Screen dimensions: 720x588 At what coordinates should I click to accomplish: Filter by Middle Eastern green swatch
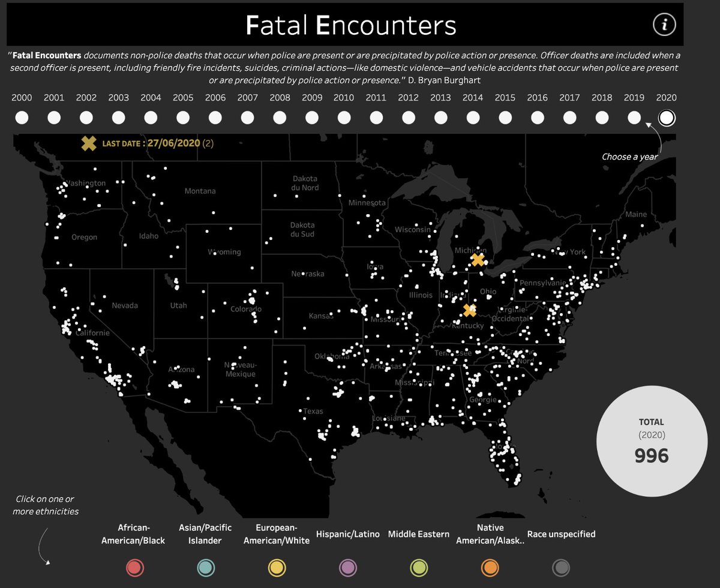click(419, 566)
